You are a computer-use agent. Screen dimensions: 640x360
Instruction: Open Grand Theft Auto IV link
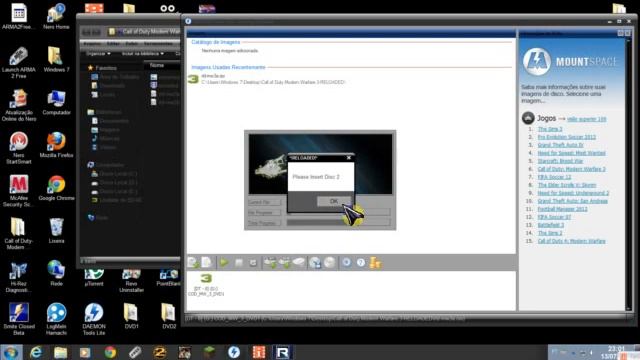point(560,145)
